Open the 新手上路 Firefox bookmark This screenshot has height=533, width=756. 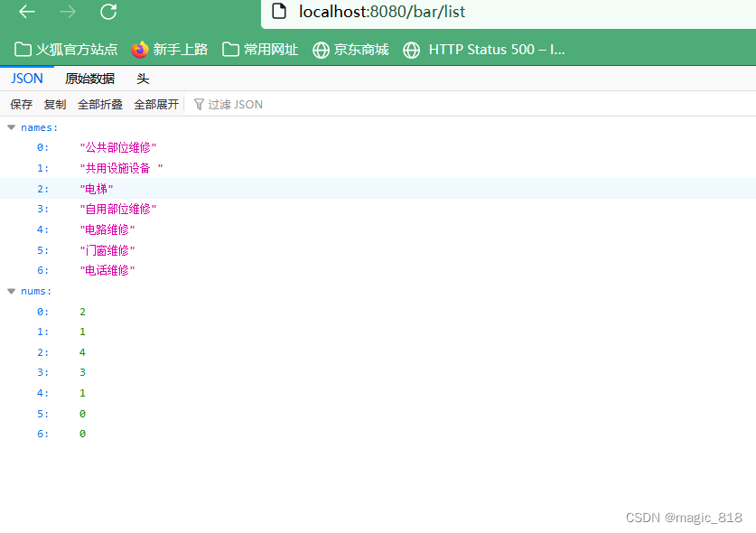tap(170, 49)
